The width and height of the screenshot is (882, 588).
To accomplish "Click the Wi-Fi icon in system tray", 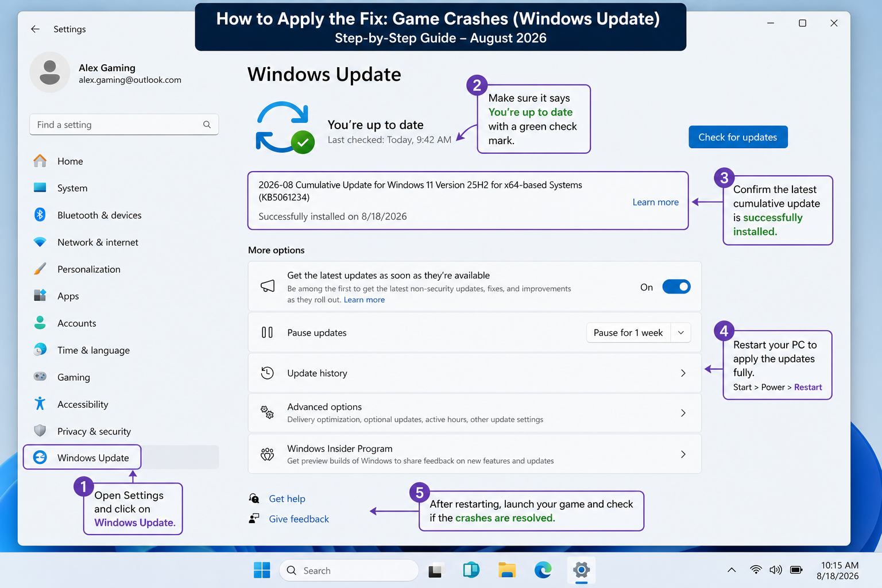I will [756, 570].
